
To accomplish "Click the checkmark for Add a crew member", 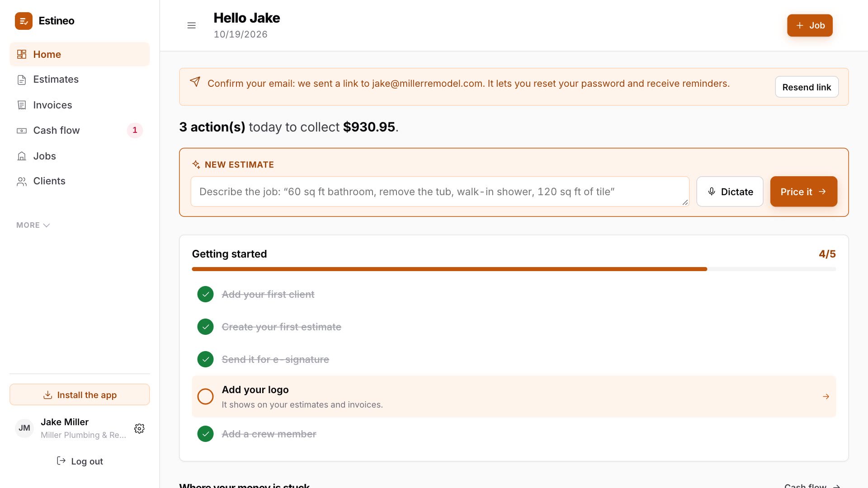I will coord(205,434).
